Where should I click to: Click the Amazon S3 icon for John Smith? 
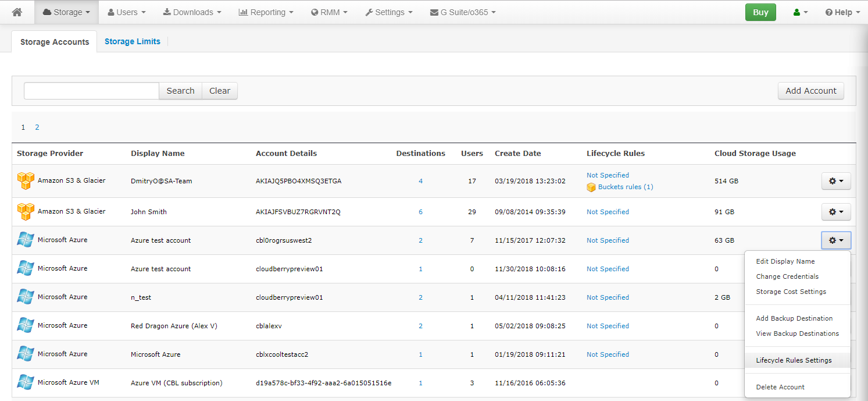point(25,212)
